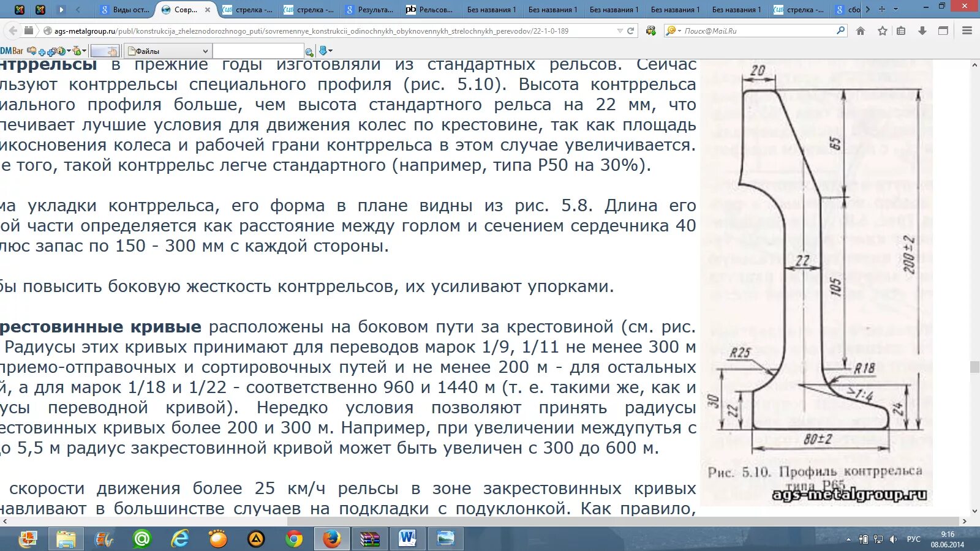The width and height of the screenshot is (980, 551).
Task: Open a new tab with the plus button
Action: click(882, 9)
